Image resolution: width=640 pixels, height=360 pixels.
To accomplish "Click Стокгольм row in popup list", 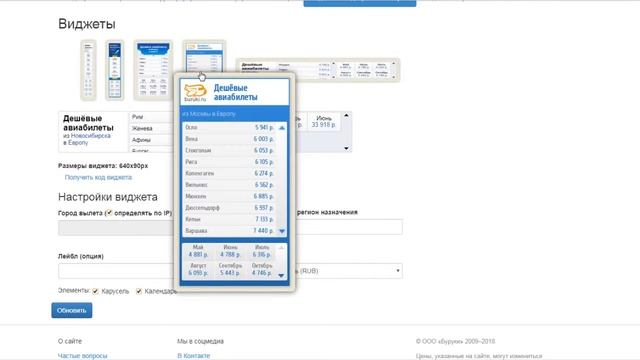I will point(229,150).
